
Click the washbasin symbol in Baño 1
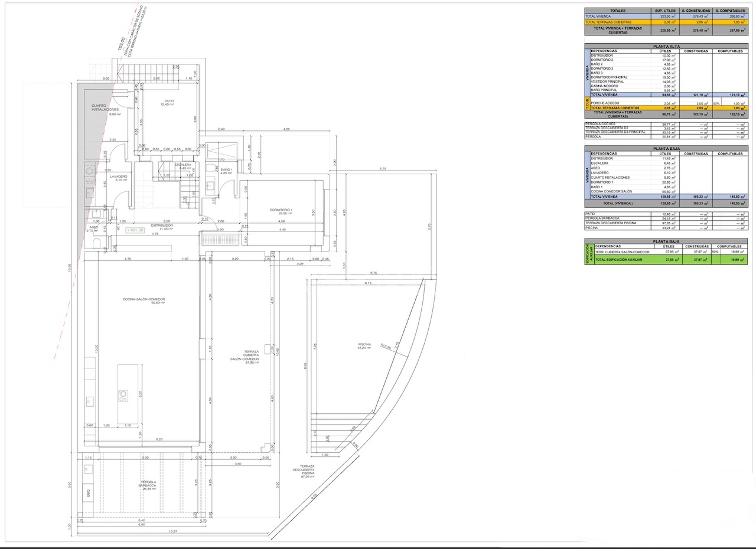tap(210, 186)
